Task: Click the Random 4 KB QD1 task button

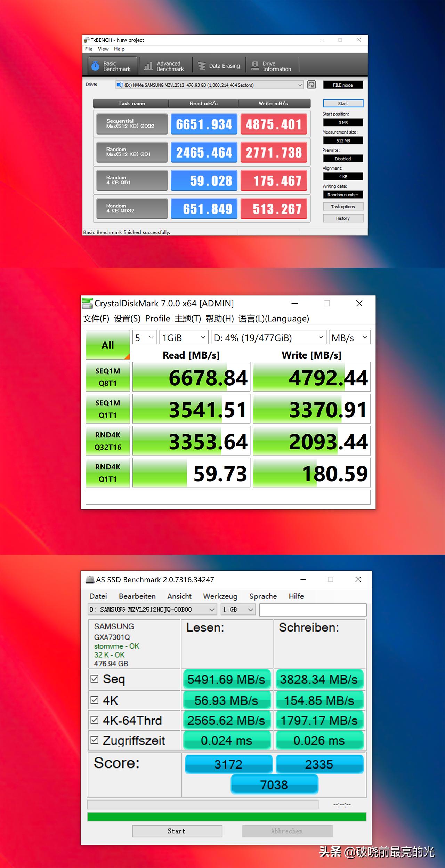Action: coord(132,180)
